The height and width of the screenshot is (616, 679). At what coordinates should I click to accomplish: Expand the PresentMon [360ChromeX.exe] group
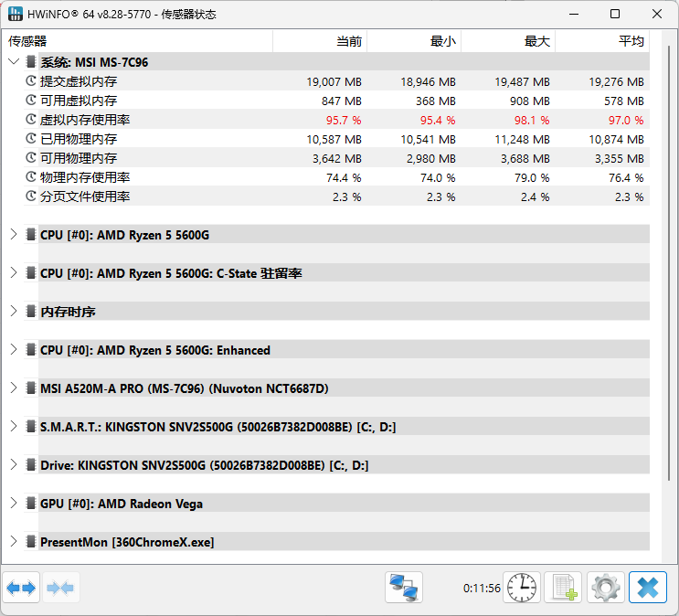[14, 541]
